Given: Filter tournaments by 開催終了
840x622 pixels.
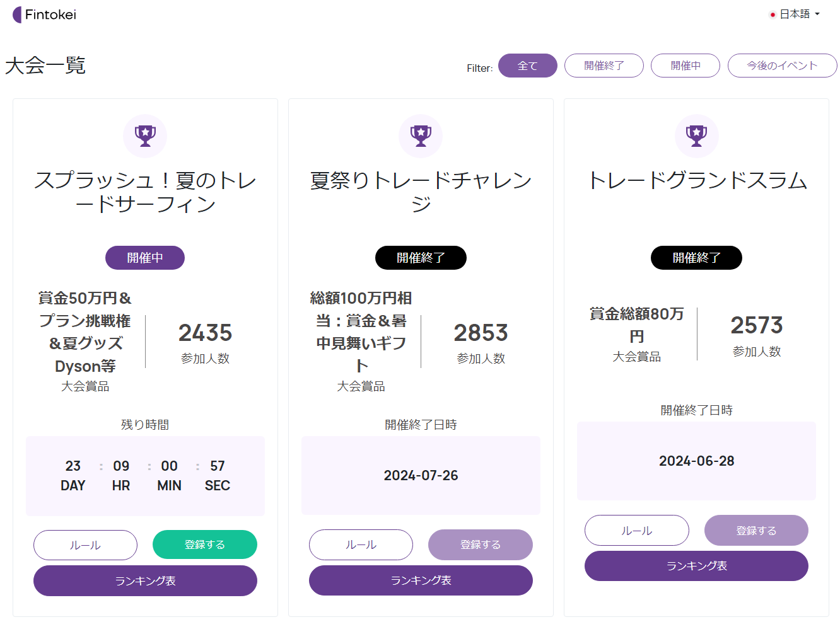Looking at the screenshot, I should point(604,66).
